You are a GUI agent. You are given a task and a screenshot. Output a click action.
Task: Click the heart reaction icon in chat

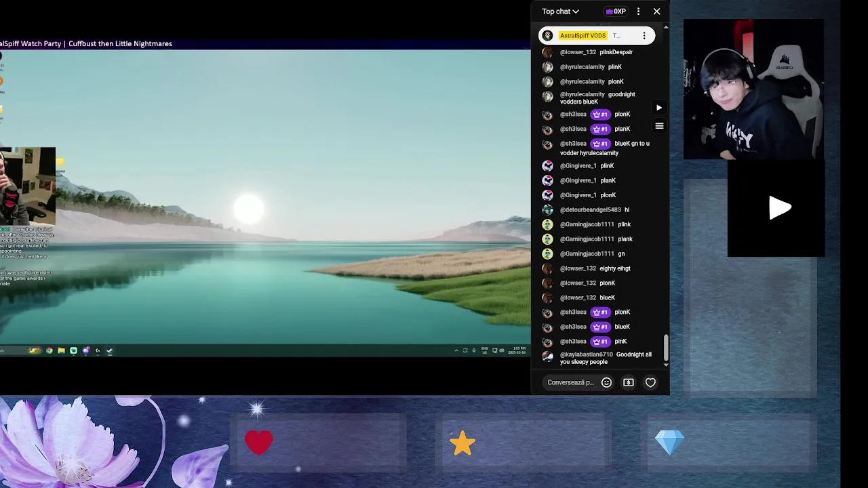650,383
